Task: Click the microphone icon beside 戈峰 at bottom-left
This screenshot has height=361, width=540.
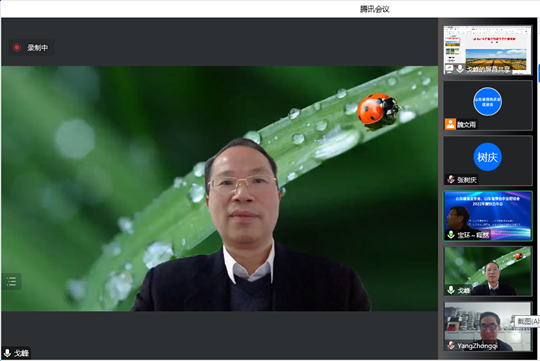Action: point(7,353)
